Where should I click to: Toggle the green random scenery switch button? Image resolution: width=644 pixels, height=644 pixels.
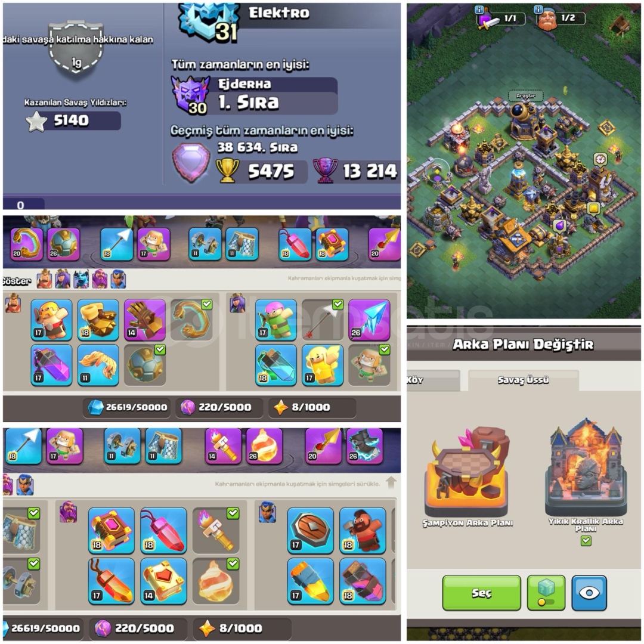click(x=546, y=593)
